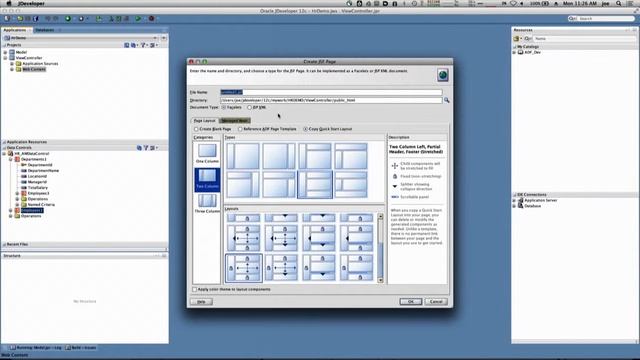Click the globe icon in the dialog header
The image size is (640, 360).
443,75
